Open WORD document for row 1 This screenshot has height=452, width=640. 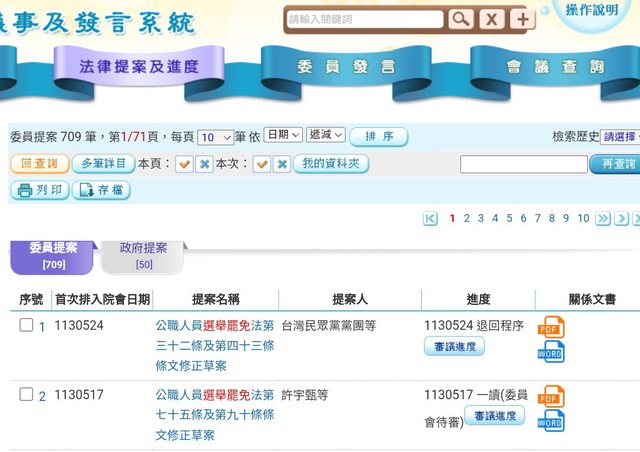click(551, 352)
